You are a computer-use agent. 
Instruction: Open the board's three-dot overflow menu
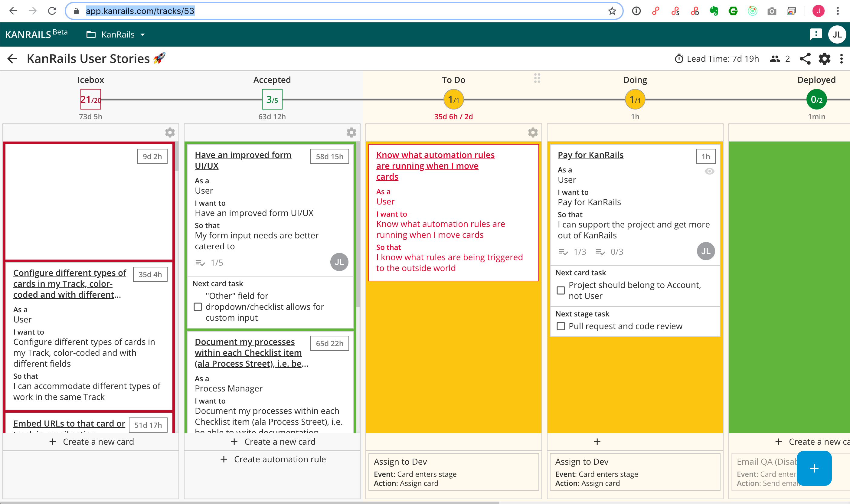pos(842,59)
